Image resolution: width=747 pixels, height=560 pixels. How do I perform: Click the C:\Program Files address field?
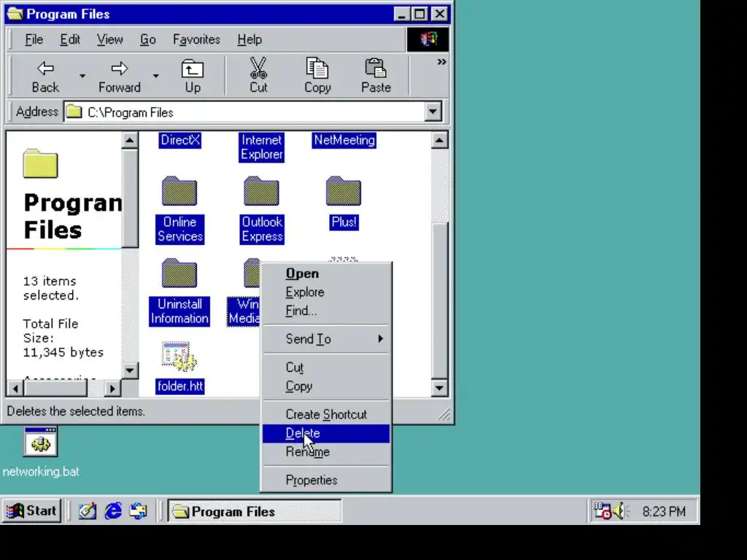tap(244, 112)
